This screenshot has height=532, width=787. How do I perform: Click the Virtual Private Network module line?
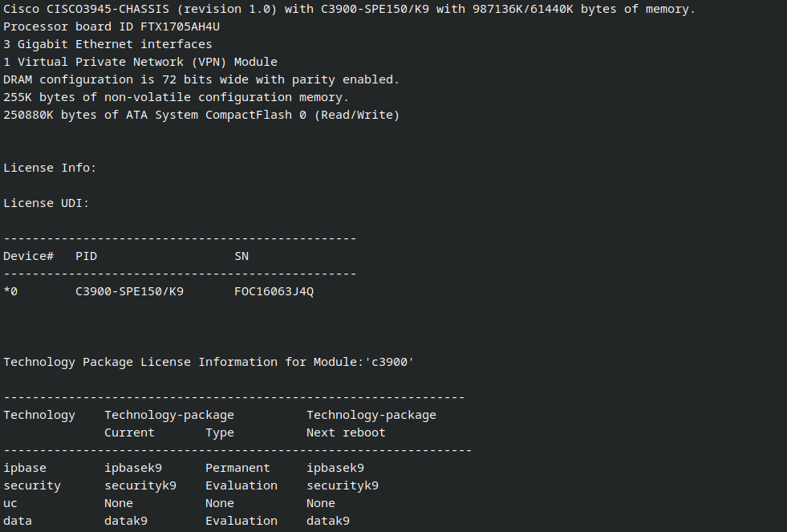click(140, 62)
